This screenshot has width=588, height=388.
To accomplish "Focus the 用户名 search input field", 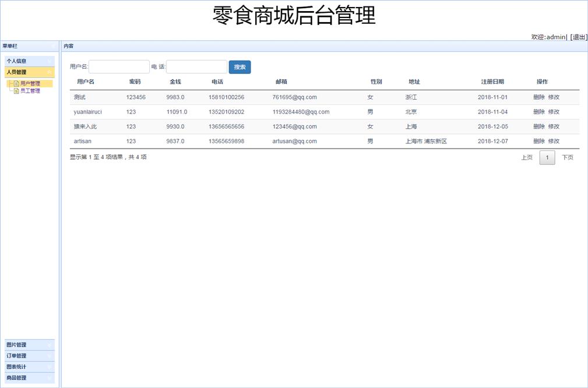I will [x=119, y=67].
